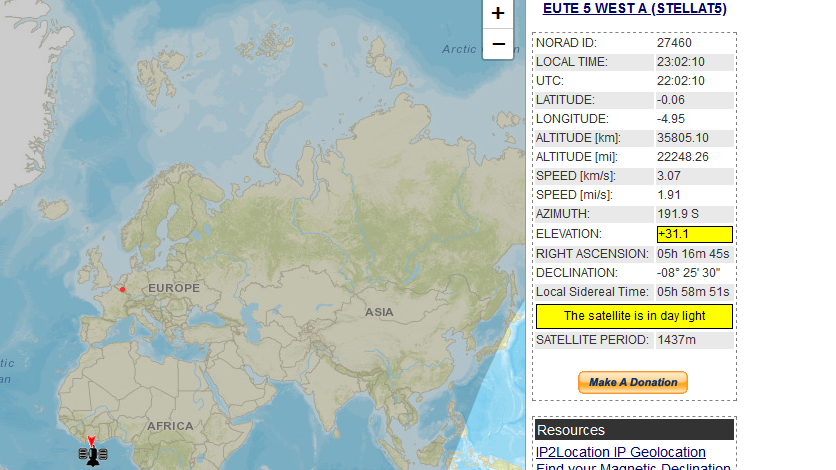
Task: Open the IP2Location IP Geolocation link
Action: 621,452
